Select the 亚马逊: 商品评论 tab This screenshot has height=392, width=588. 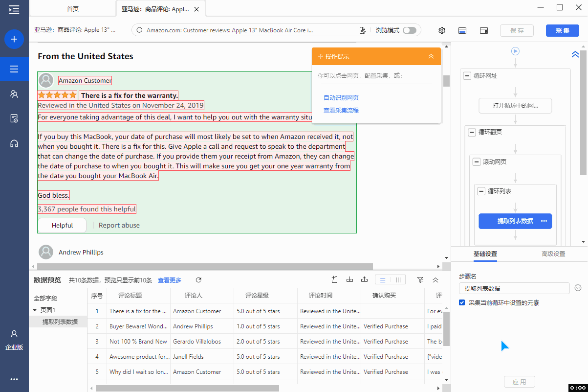coord(160,9)
